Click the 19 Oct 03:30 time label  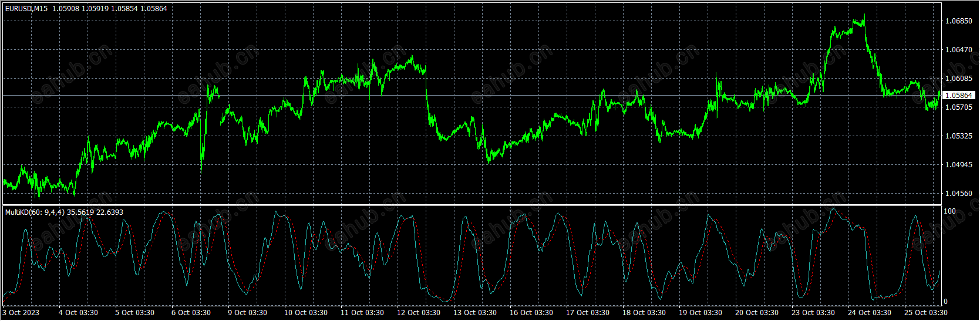click(x=701, y=313)
